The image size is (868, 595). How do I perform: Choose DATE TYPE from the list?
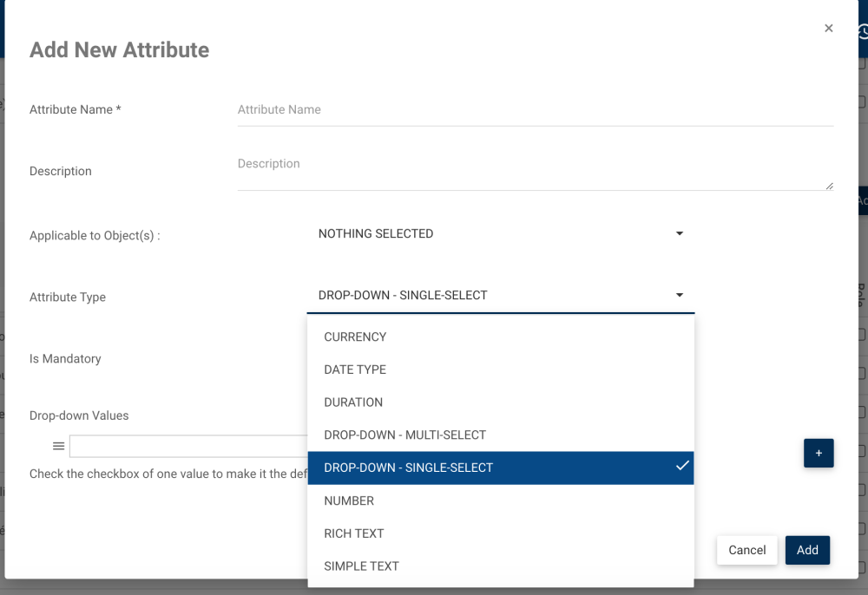click(355, 369)
